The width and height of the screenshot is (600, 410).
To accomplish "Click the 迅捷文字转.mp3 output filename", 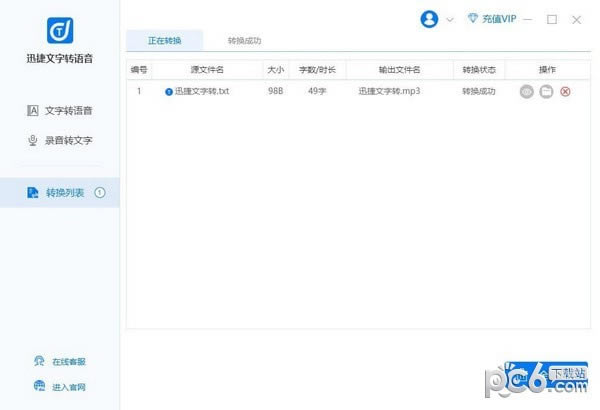I will coord(389,91).
